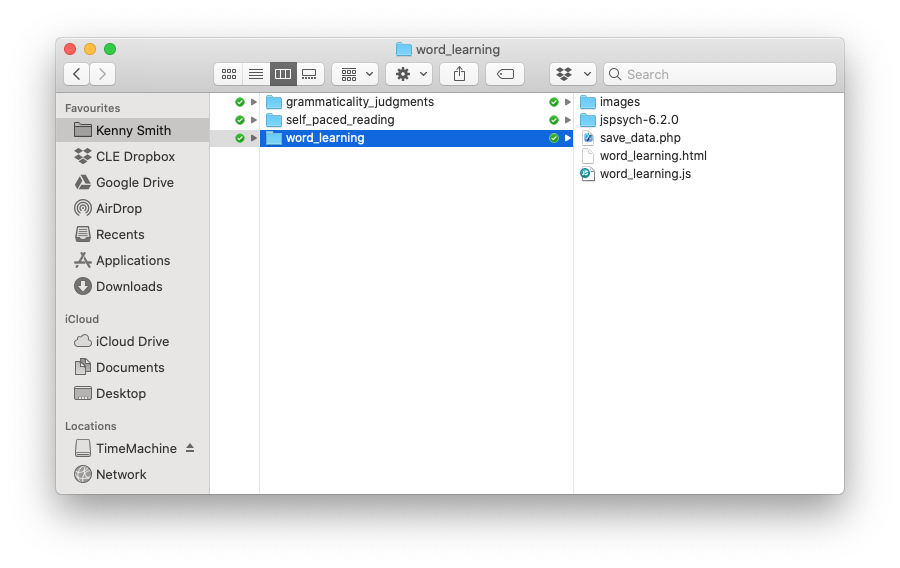900x568 pixels.
Task: Open Google Drive in the sidebar
Action: (134, 182)
